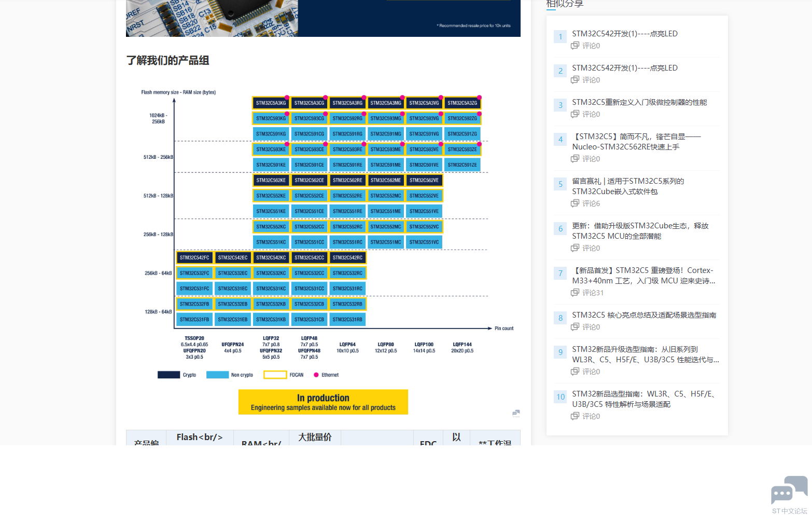Click the yellow In production banner
Image resolution: width=812 pixels, height=519 pixels.
323,402
